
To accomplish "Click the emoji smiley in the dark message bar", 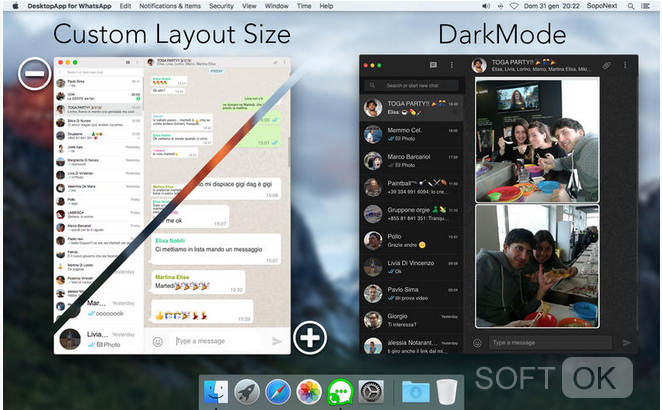I will pos(477,343).
